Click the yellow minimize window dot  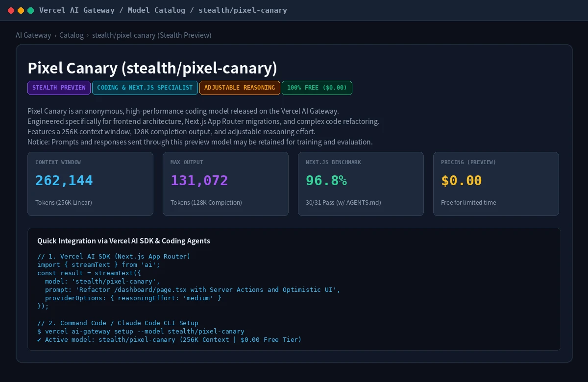21,10
